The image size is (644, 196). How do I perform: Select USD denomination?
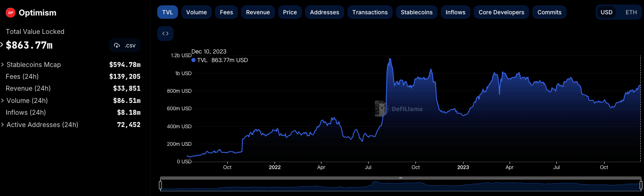(x=606, y=12)
